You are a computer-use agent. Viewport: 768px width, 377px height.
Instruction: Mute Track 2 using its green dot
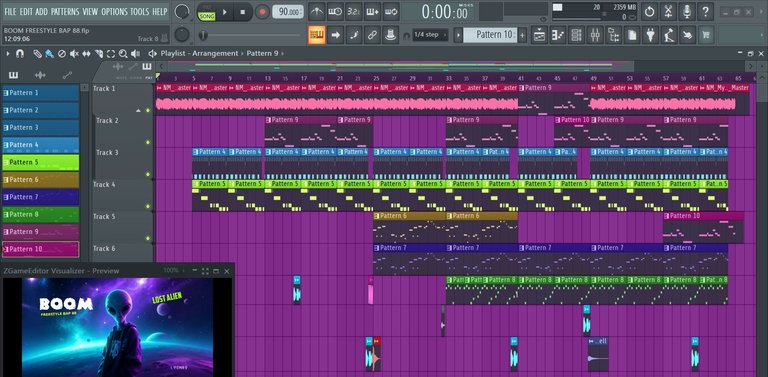coord(148,142)
